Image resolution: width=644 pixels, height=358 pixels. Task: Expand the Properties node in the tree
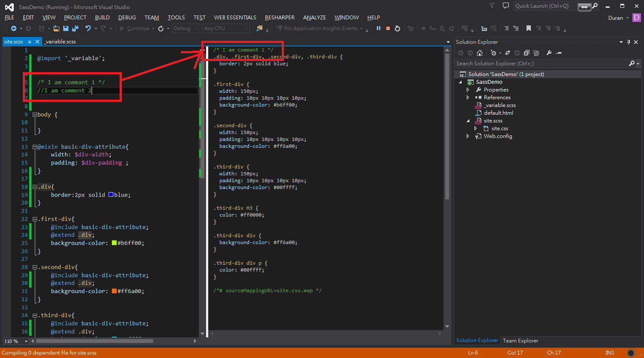468,90
